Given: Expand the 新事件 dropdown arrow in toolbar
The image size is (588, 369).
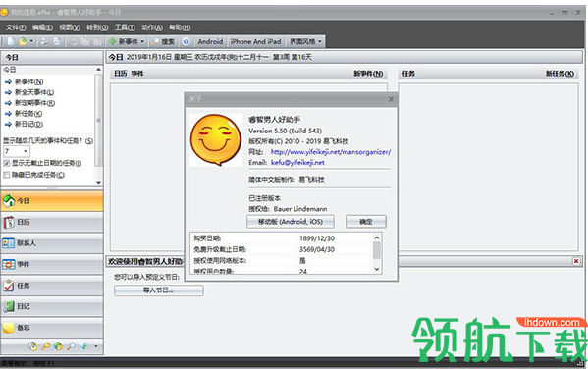Looking at the screenshot, I should 142,41.
